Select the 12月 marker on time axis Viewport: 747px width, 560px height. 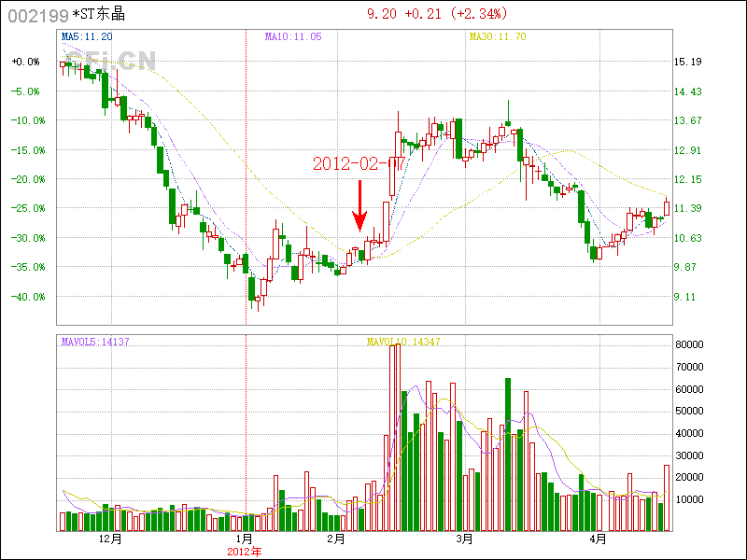coord(110,539)
